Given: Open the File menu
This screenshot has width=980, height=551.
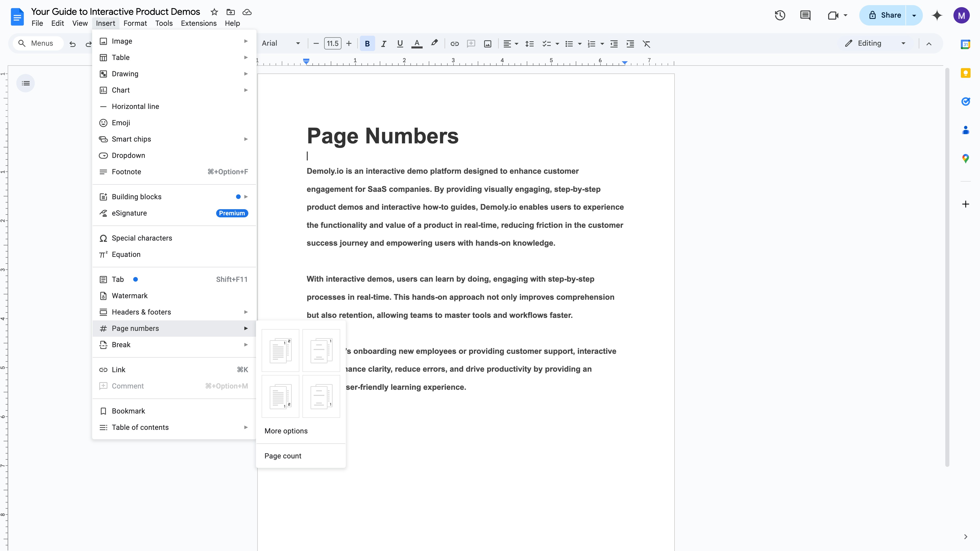Looking at the screenshot, I should click(x=37, y=23).
